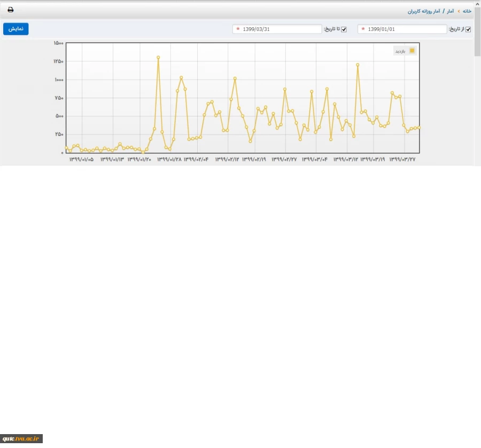The height and width of the screenshot is (448, 481).
Task: Click x-axis date ۱۳۹۹/۰۲/۱۹
Action: (254, 159)
